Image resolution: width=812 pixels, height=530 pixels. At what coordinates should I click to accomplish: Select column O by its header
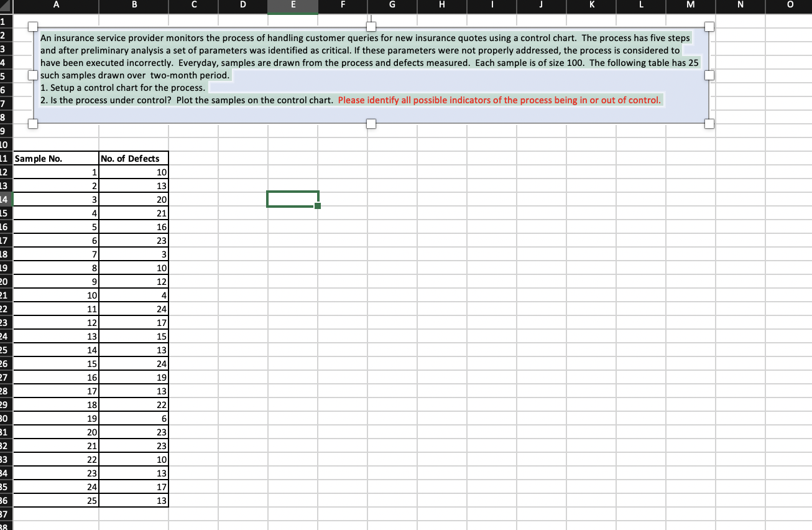(x=788, y=6)
